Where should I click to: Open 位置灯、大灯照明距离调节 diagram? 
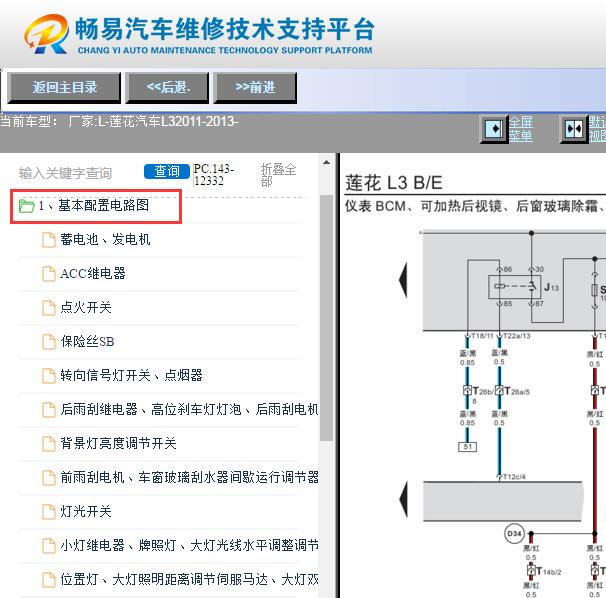click(189, 579)
